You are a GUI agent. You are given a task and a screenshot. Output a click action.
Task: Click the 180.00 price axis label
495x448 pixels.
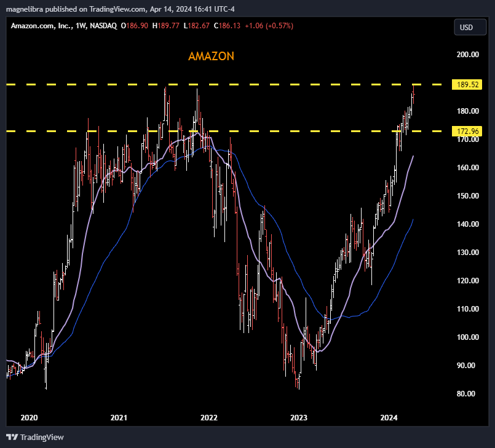coord(467,111)
